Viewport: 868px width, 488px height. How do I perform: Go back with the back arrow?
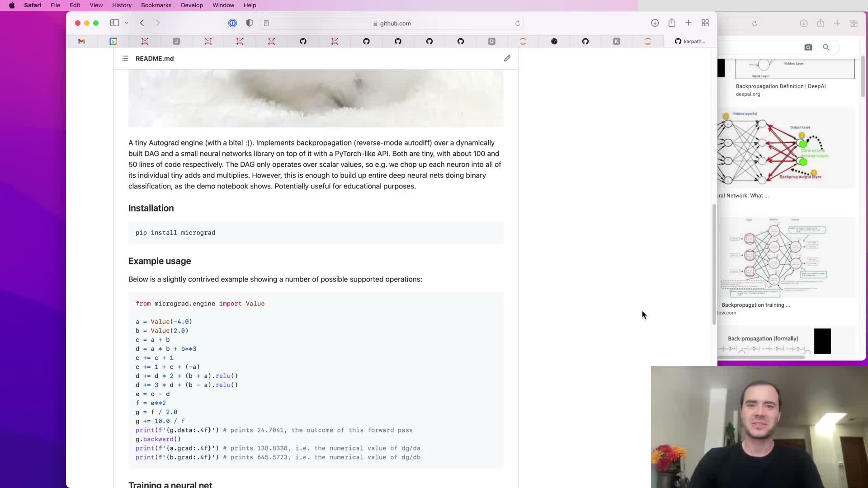pyautogui.click(x=142, y=23)
